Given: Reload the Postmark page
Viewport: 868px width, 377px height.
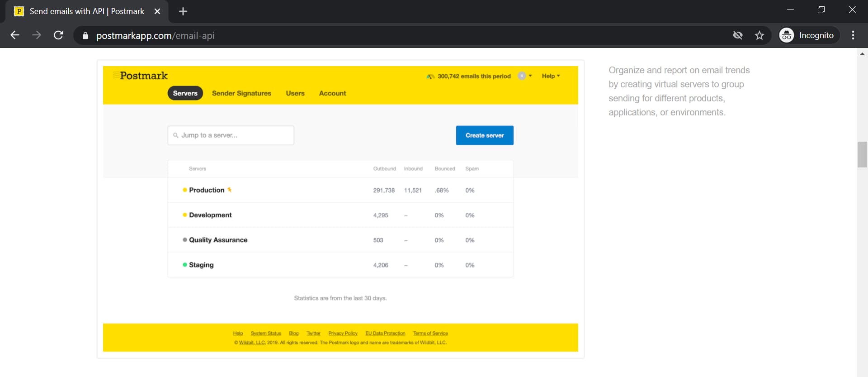Looking at the screenshot, I should point(58,35).
